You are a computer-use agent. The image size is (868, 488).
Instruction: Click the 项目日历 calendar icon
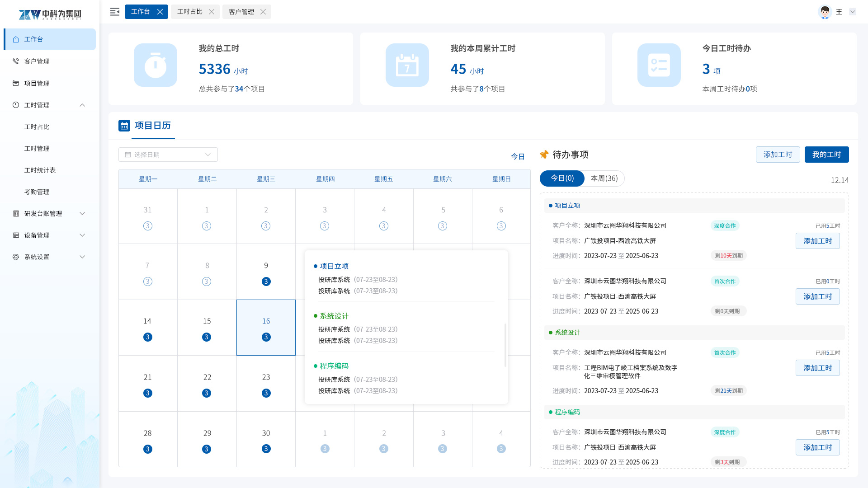pyautogui.click(x=124, y=126)
